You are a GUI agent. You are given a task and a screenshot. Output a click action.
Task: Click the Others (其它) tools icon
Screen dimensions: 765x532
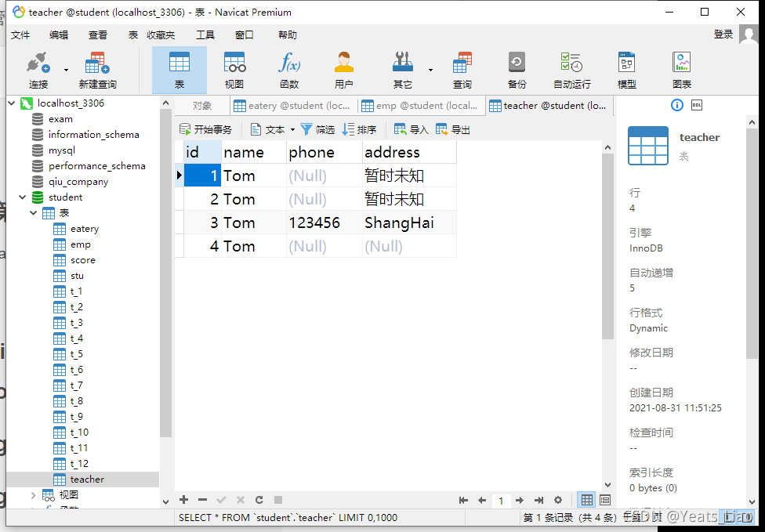click(403, 71)
